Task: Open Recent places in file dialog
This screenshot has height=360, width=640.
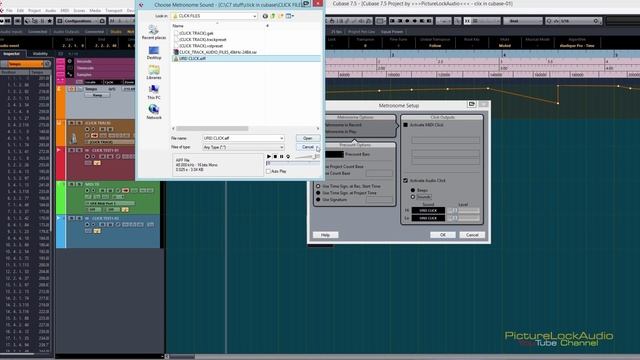Action: point(154,32)
